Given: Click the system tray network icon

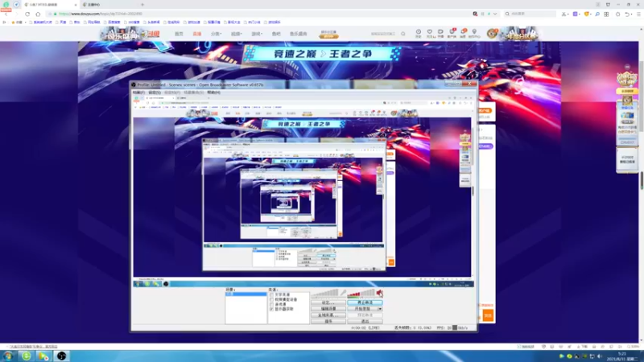Looking at the screenshot, I should (x=592, y=356).
